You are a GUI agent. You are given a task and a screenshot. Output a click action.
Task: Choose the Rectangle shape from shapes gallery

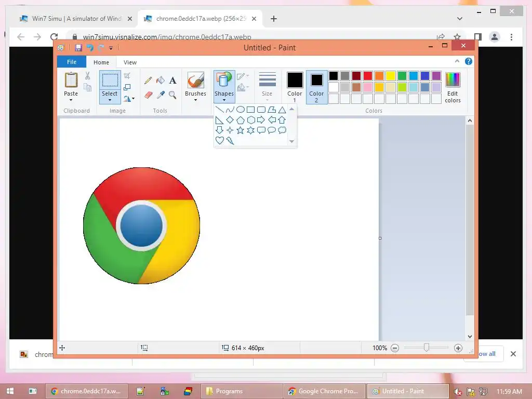[251, 110]
